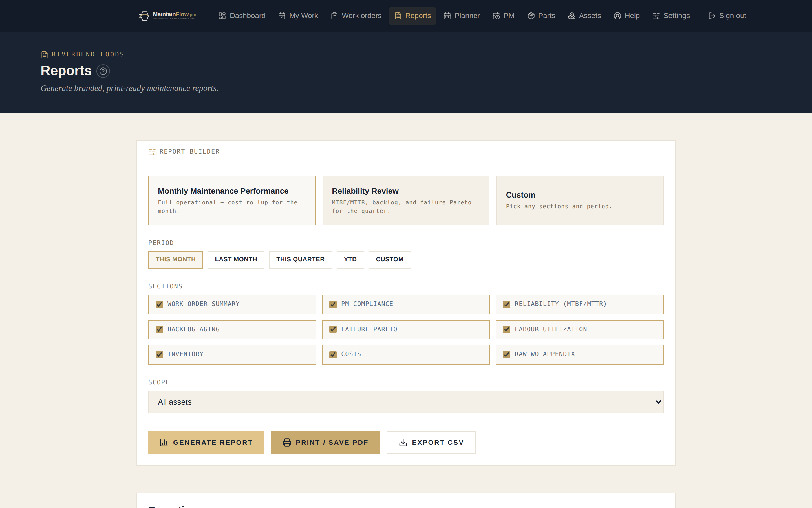The image size is (812, 508).
Task: Toggle the Costs checkbox
Action: (x=333, y=354)
